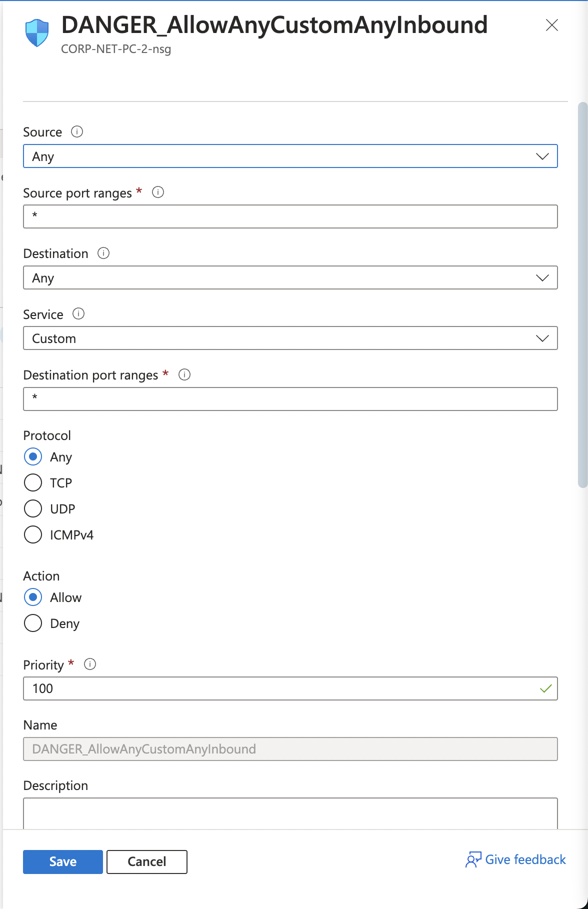Click the info icon next to Service

(x=78, y=313)
